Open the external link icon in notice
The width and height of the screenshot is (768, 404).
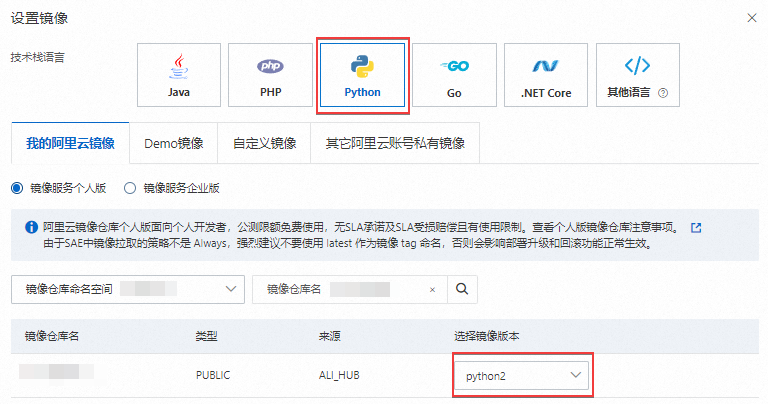pos(696,228)
